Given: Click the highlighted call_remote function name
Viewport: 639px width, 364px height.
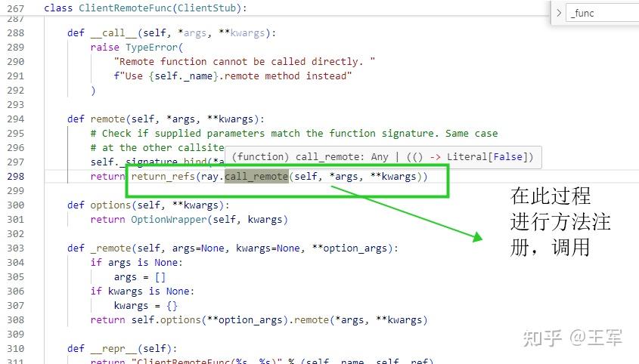Looking at the screenshot, I should (256, 176).
